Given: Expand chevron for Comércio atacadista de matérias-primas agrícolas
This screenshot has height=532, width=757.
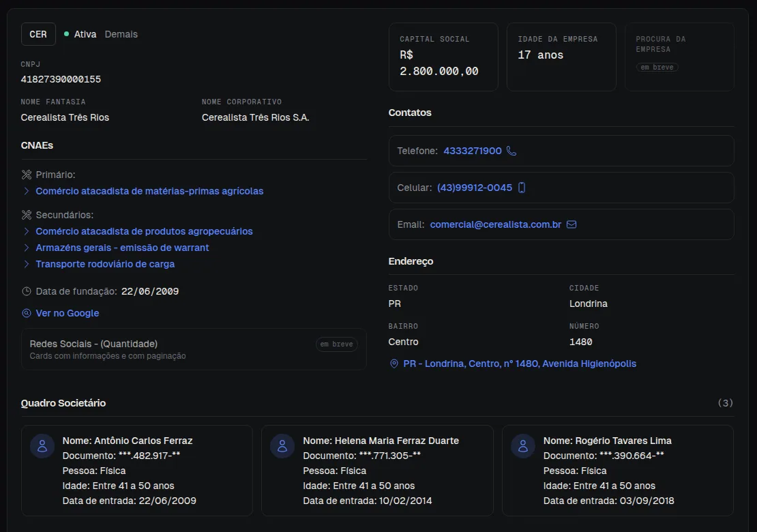Looking at the screenshot, I should click(27, 191).
